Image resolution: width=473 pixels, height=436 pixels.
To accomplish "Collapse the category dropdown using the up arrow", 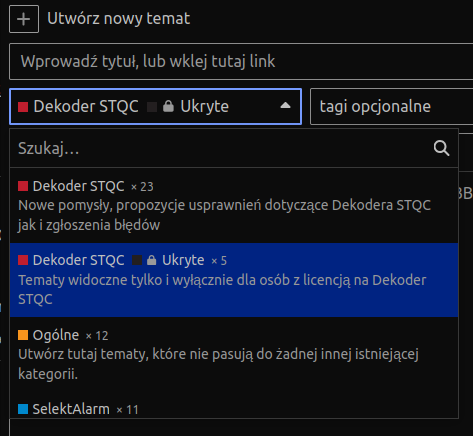I will pyautogui.click(x=285, y=106).
